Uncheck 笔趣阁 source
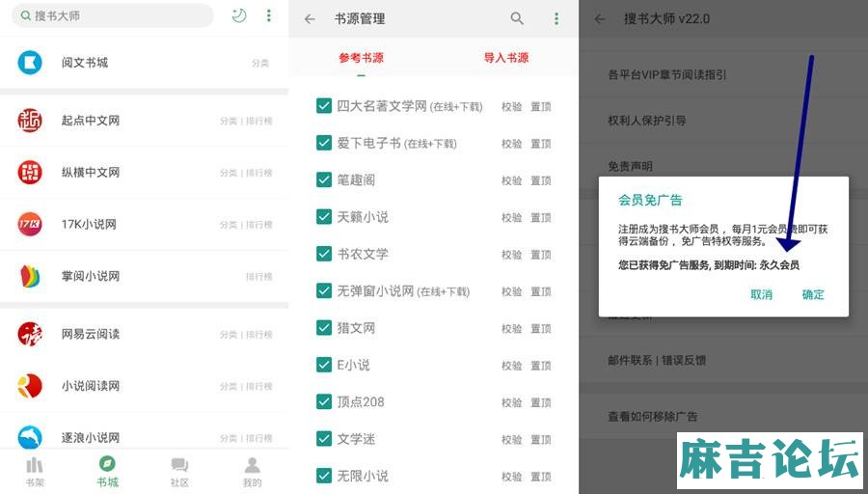 [324, 179]
